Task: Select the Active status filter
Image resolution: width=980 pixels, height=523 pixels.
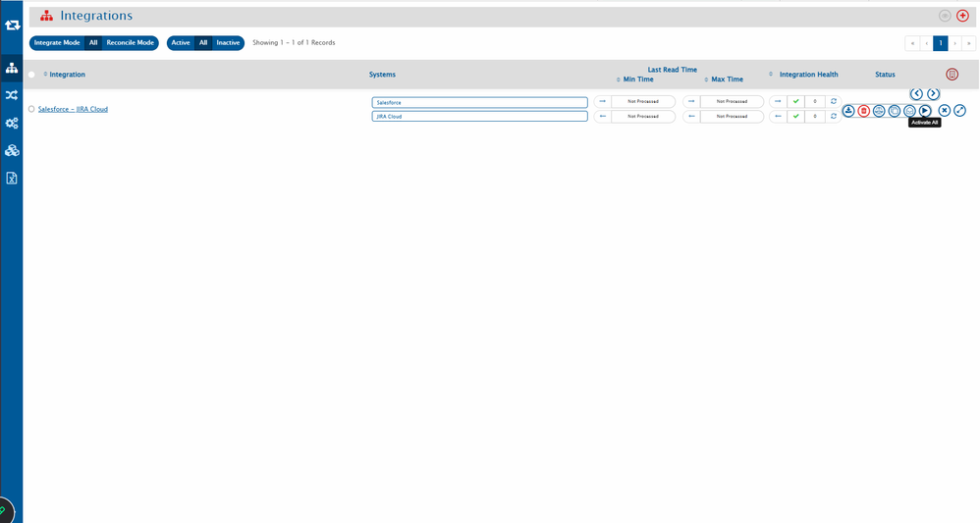Action: (x=181, y=43)
